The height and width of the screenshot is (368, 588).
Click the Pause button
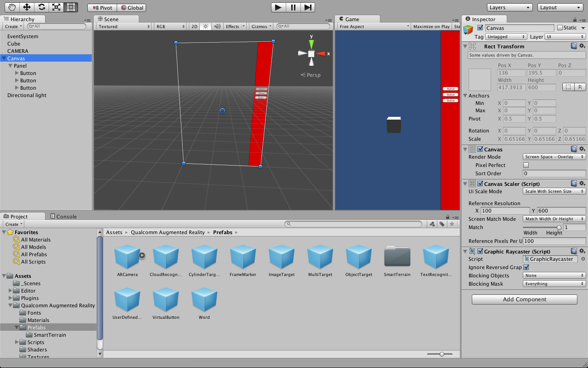coord(293,7)
